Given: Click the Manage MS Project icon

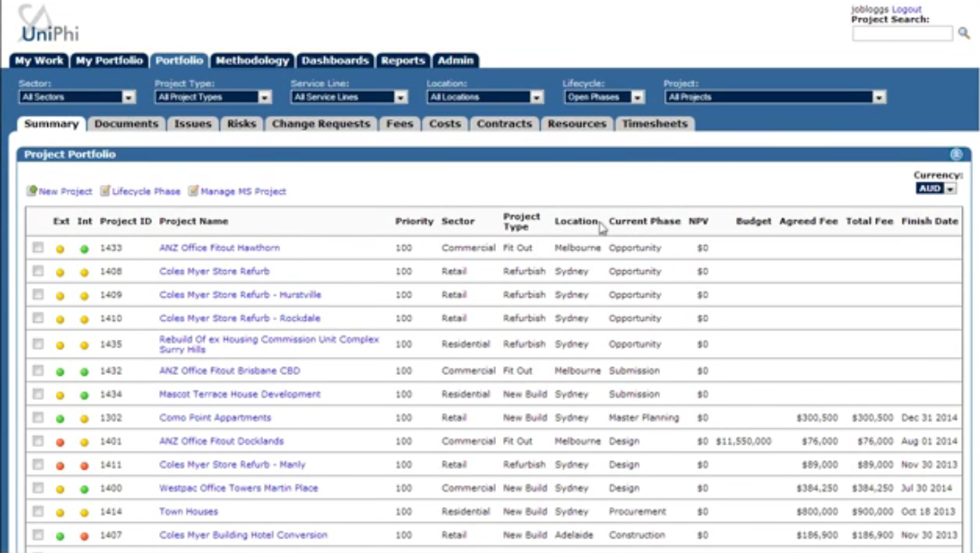Looking at the screenshot, I should [x=193, y=191].
